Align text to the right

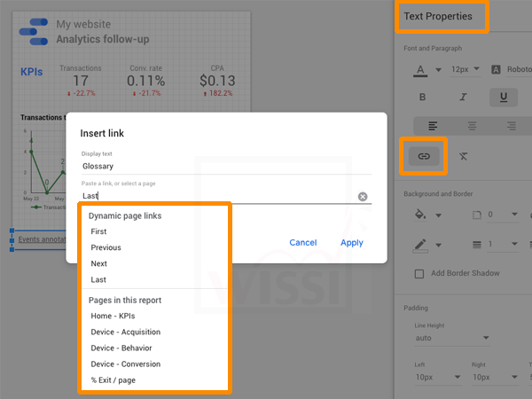pyautogui.click(x=512, y=126)
